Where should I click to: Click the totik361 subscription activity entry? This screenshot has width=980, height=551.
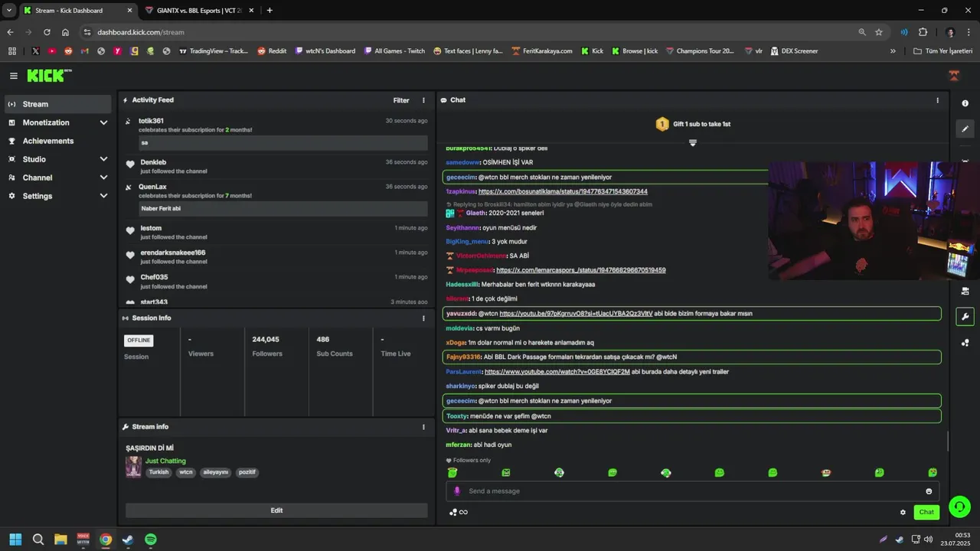[x=276, y=132]
